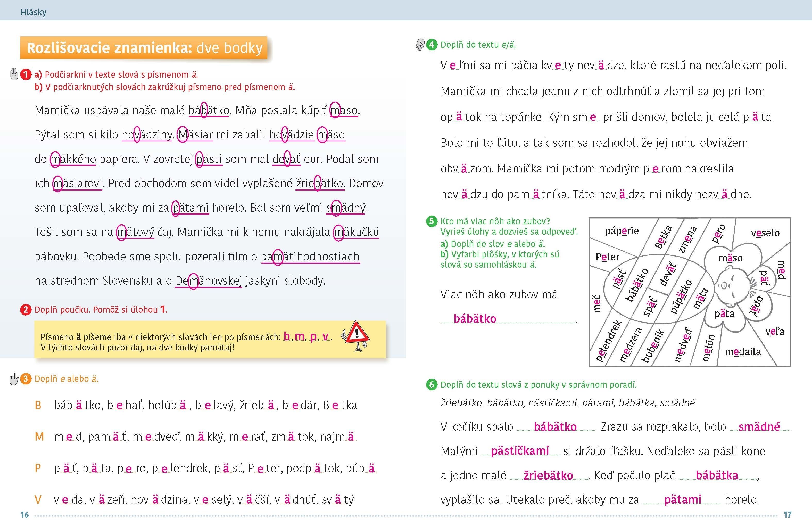Click 'medveď' in the puzzle grid
Viewport: 812px width, 528px height.
coord(683,344)
